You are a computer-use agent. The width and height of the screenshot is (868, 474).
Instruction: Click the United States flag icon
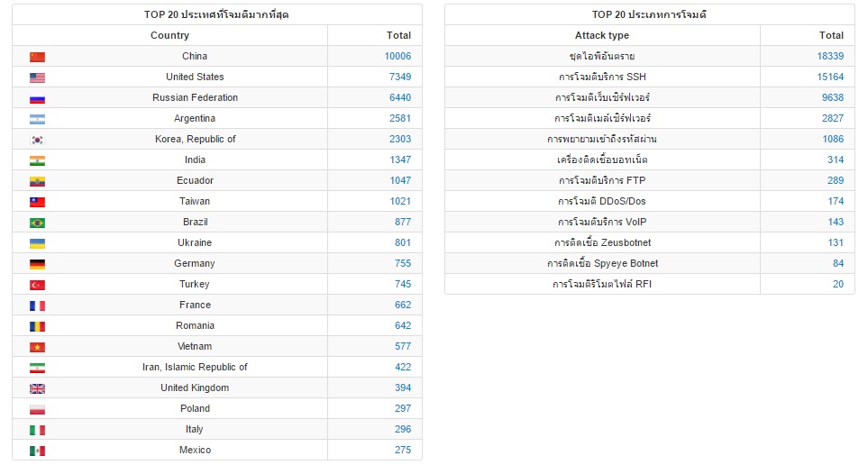[37, 77]
